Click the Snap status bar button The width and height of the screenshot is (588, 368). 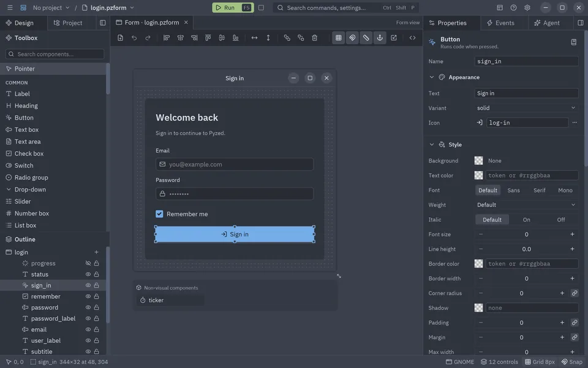pyautogui.click(x=572, y=362)
